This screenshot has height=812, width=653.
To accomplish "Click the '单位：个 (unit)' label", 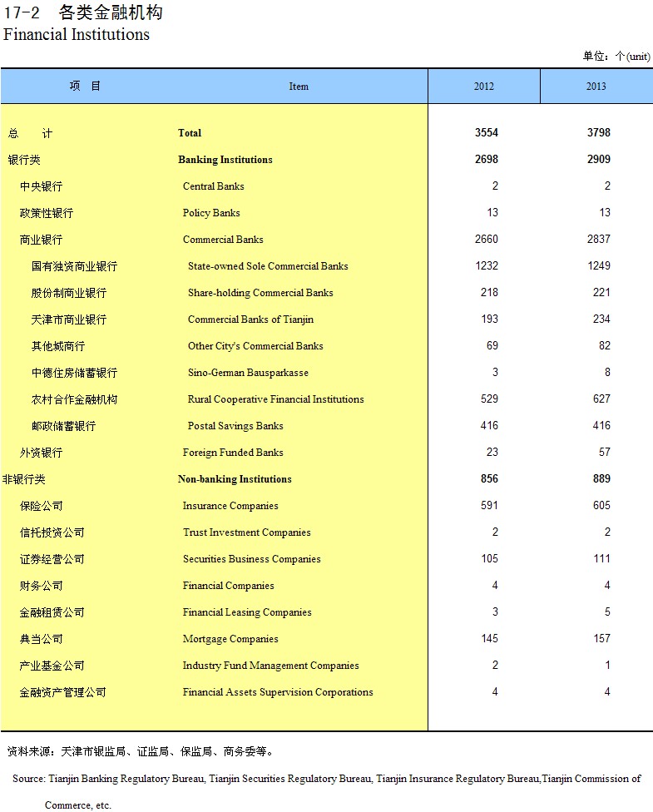I will [616, 56].
